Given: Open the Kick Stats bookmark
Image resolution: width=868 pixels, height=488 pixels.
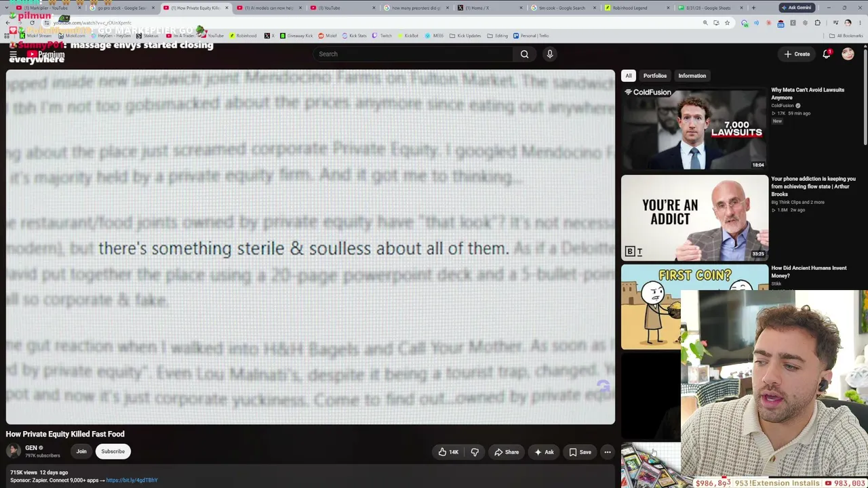Looking at the screenshot, I should [x=355, y=36].
